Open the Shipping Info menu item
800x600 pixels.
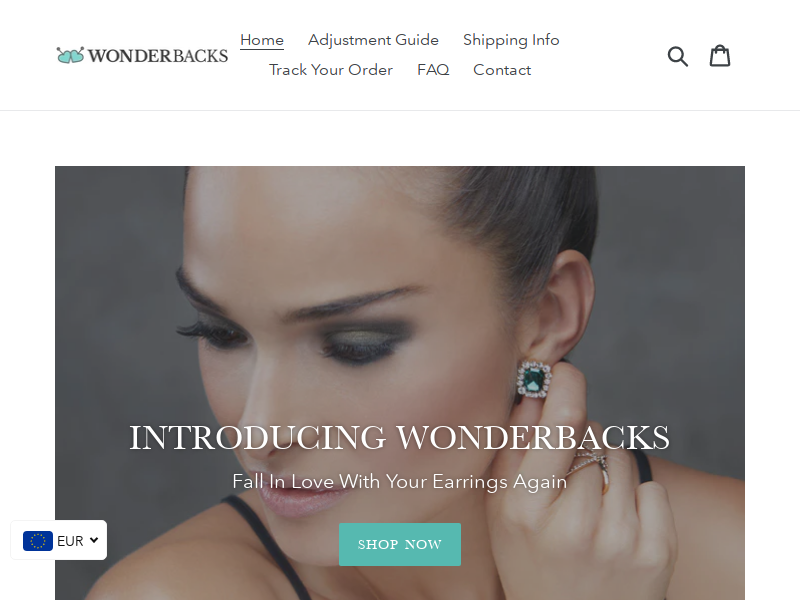[511, 40]
